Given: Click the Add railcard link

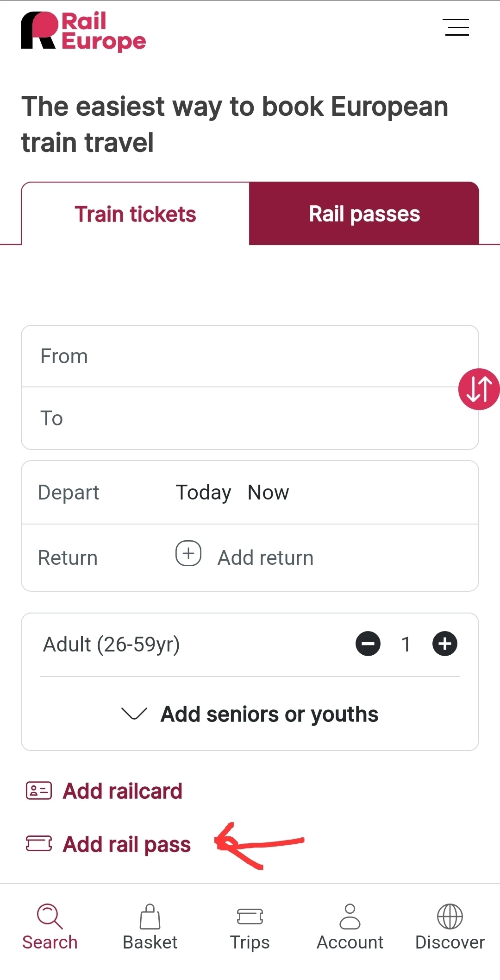Looking at the screenshot, I should click(122, 791).
